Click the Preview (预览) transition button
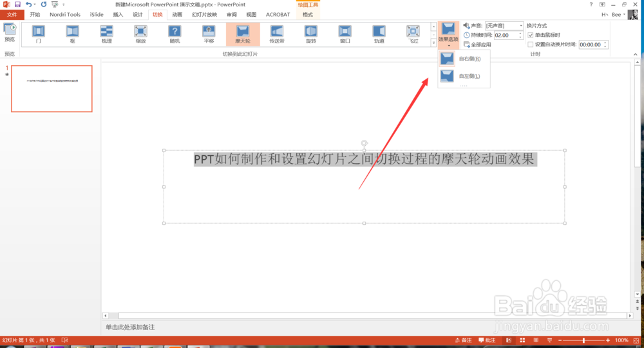 tap(10, 34)
